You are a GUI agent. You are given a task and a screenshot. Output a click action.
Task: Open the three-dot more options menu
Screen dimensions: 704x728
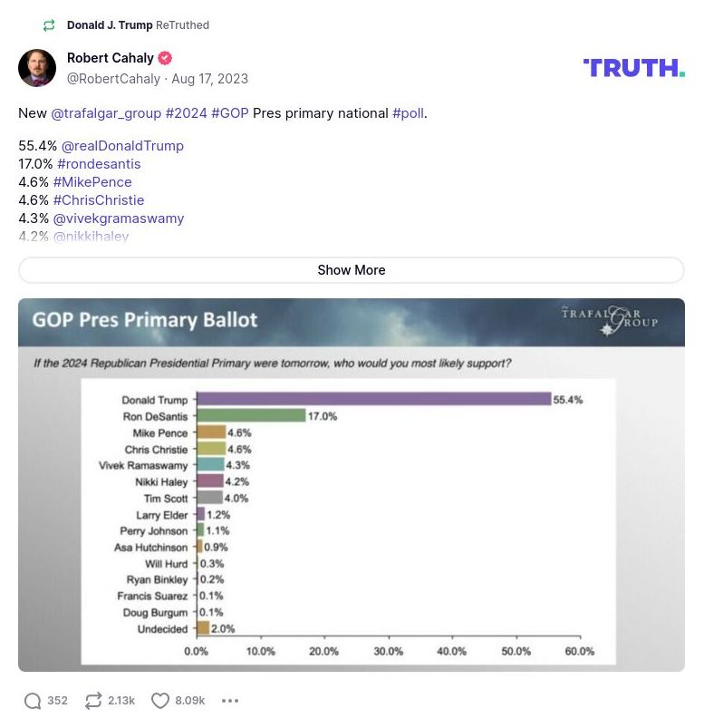click(230, 701)
